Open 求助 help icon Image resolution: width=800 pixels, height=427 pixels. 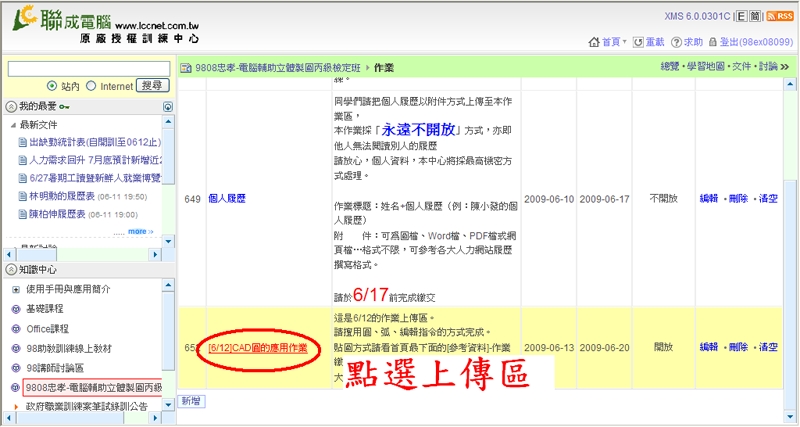click(x=675, y=42)
